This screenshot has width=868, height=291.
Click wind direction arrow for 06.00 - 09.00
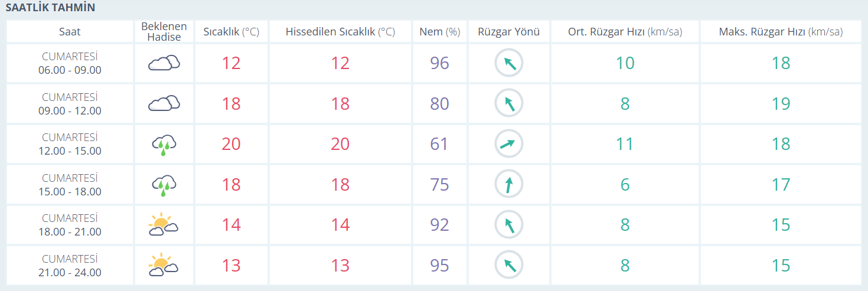(508, 63)
